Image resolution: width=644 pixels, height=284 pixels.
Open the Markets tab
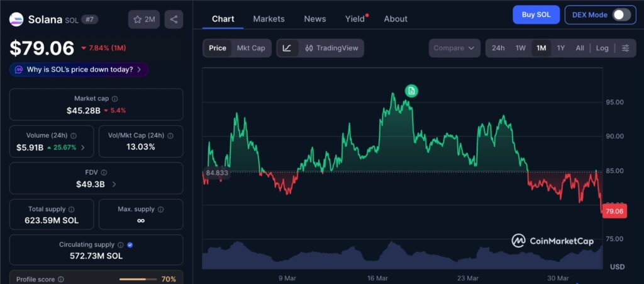coord(269,19)
